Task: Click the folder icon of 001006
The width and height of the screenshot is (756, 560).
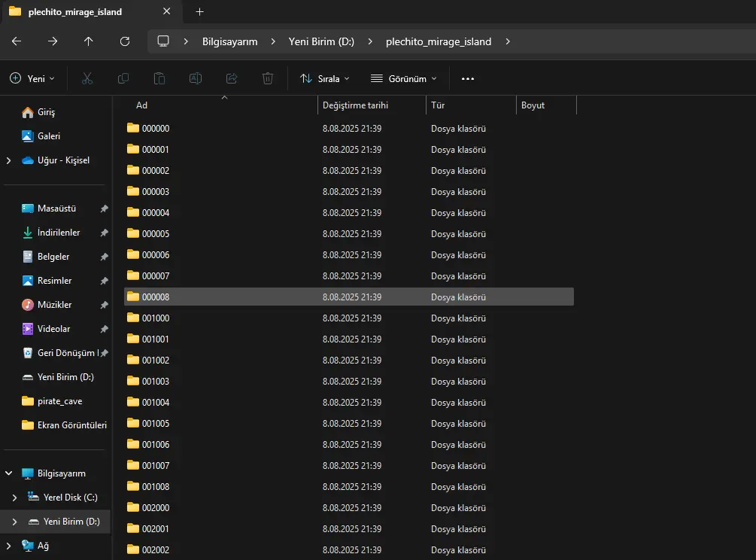Action: (x=133, y=444)
